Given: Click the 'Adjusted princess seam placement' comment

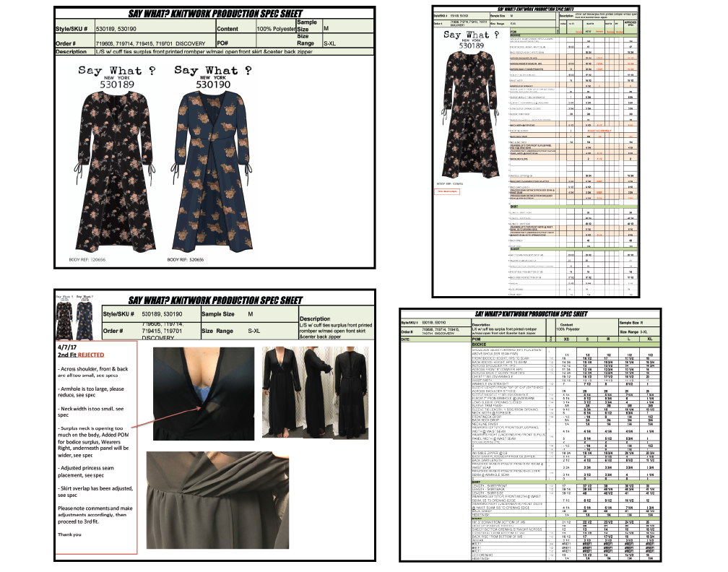Looking at the screenshot, I should coord(86,472).
